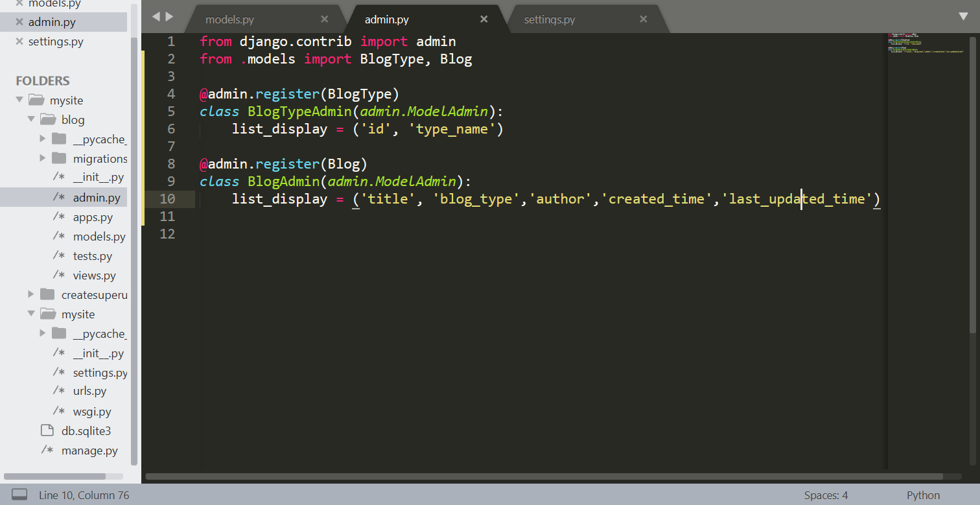Screen dimensions: 980x505
Task: Collapse the inner mysite folder
Action: [x=31, y=314]
